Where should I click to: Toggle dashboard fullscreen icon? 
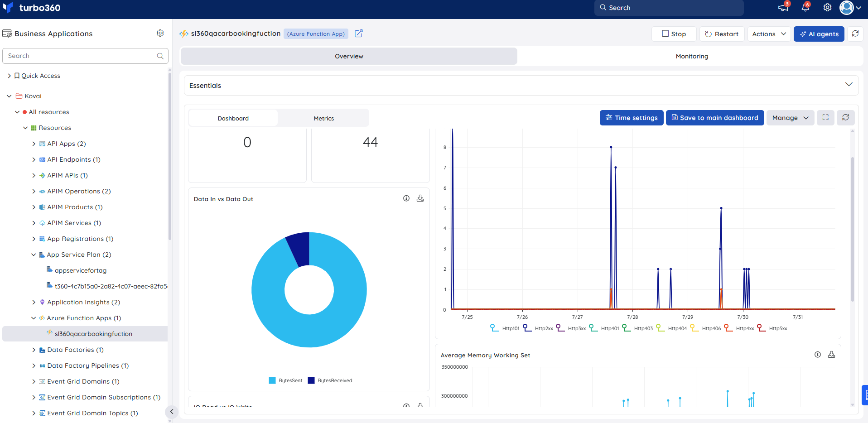tap(825, 118)
